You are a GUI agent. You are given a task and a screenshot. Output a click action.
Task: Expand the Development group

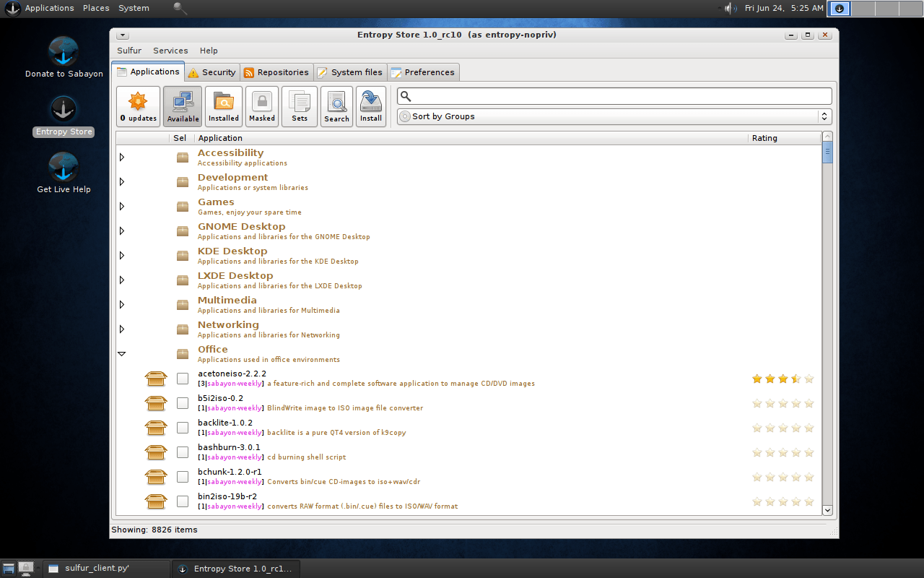pyautogui.click(x=121, y=181)
